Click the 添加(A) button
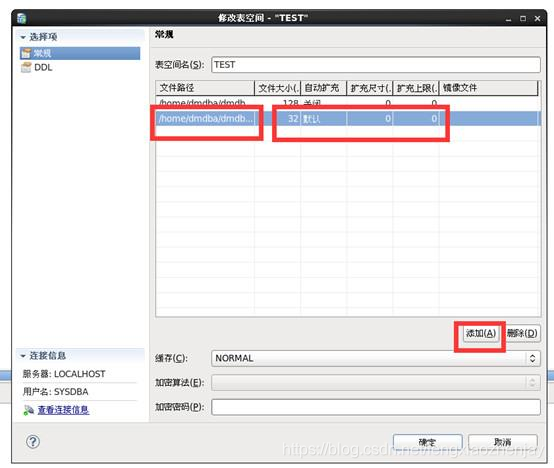The height and width of the screenshot is (468, 554). coord(481,333)
